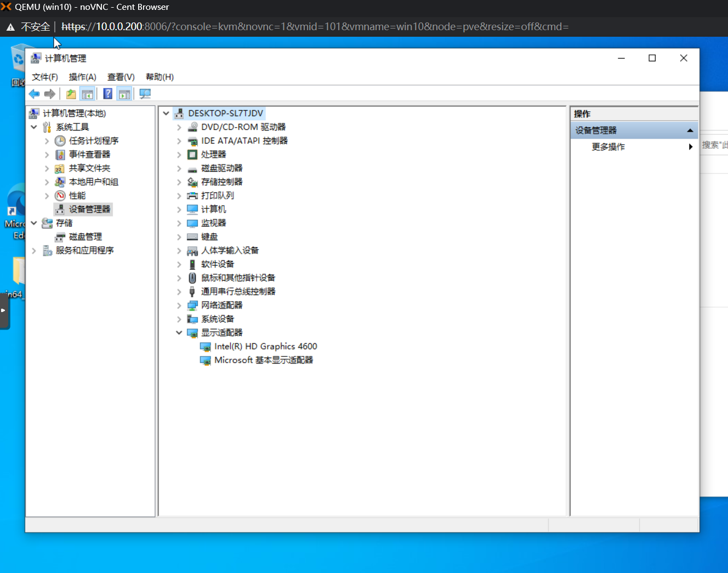Click the browser address bar URL
Viewport: 728px width, 573px height.
tap(315, 26)
